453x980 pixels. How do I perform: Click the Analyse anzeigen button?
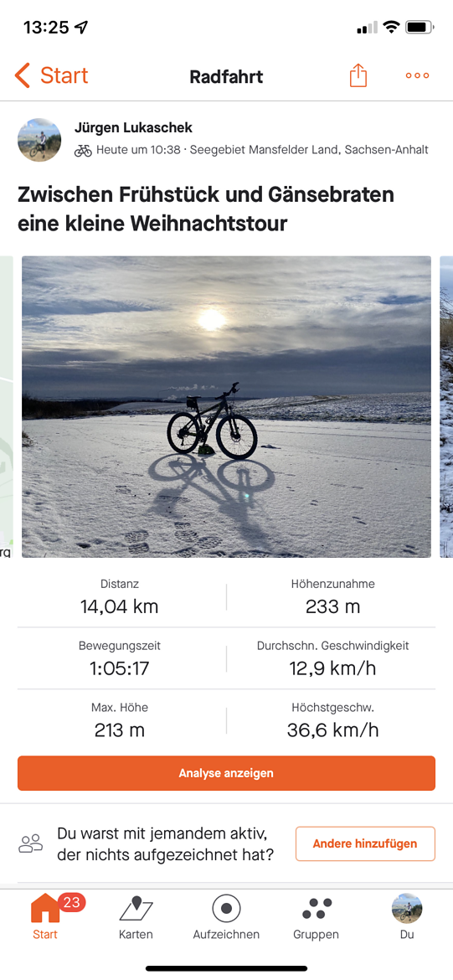(226, 773)
